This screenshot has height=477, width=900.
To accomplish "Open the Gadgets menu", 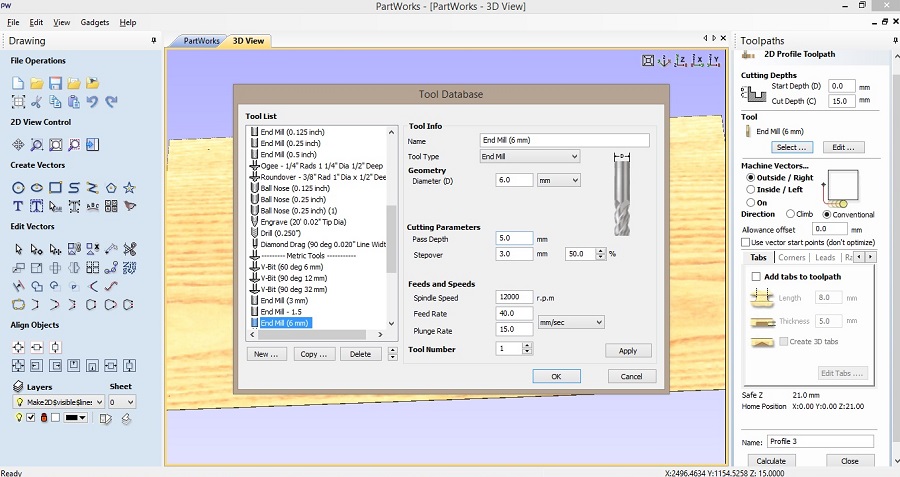I will click(95, 22).
